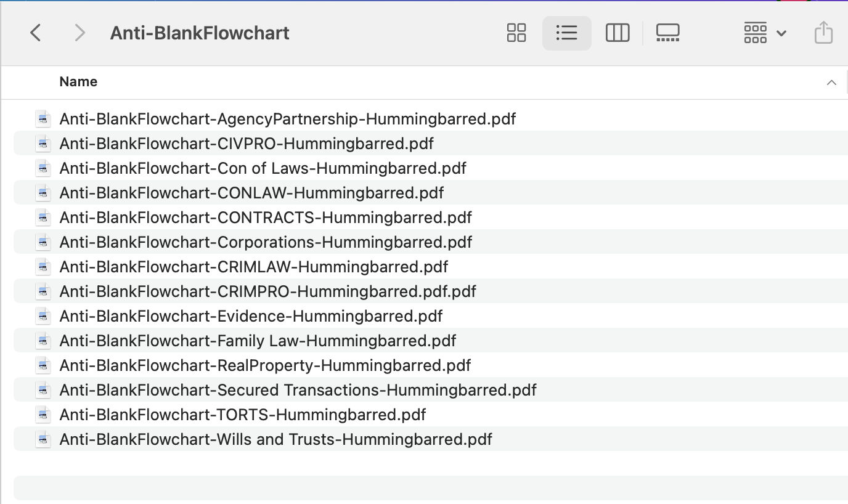Select the Con of Laws PDF file
848x504 pixels.
263,168
